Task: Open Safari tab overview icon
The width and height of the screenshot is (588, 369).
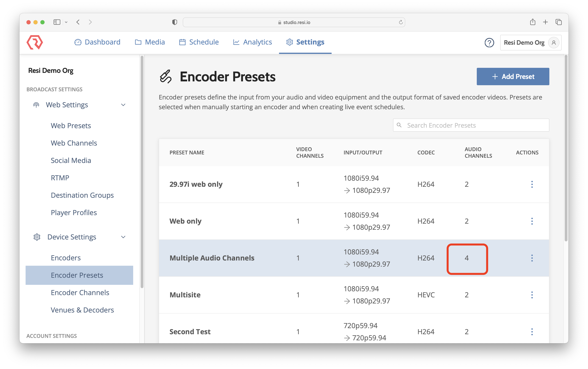Action: pos(558,22)
